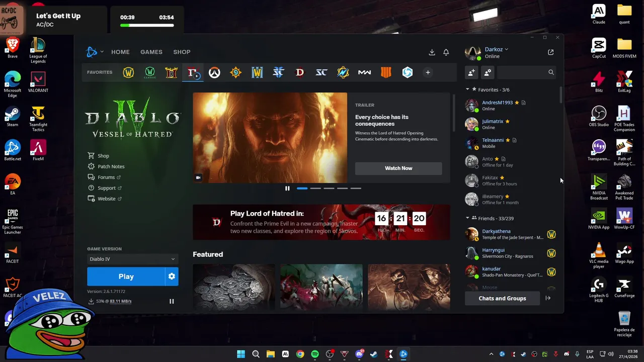
Task: Open game settings gear next to Play
Action: click(x=172, y=277)
